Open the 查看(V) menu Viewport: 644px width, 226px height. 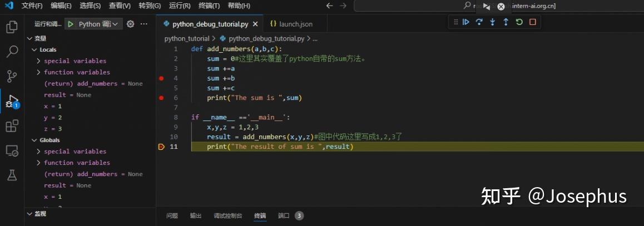pos(120,6)
